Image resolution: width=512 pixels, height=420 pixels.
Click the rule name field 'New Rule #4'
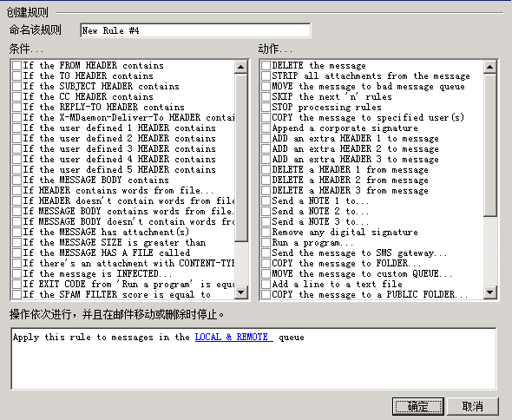pos(195,30)
